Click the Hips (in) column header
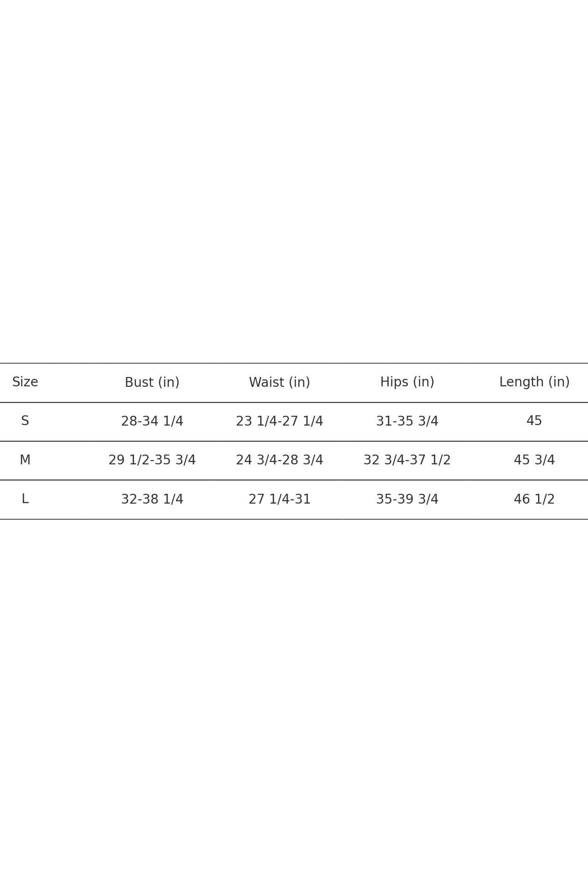 407,382
